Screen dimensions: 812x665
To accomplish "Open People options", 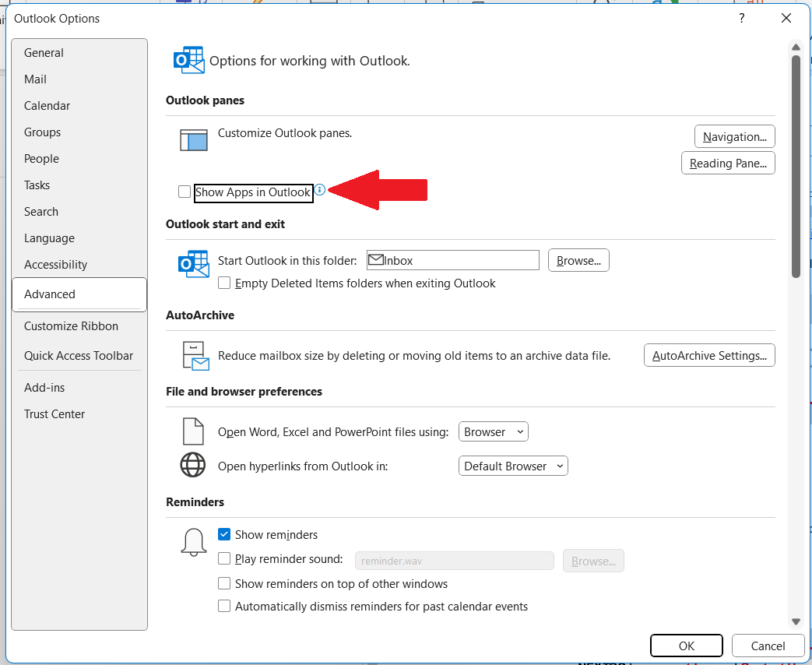I will [x=79, y=159].
